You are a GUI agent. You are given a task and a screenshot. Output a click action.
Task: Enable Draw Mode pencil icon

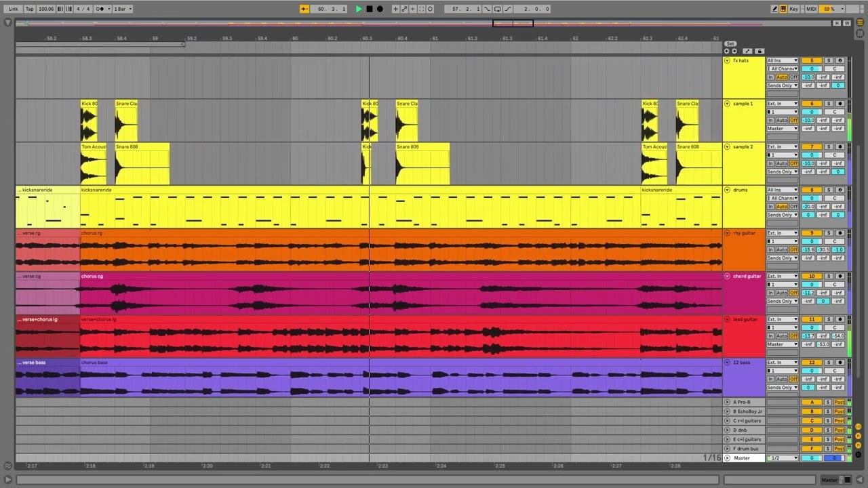pos(774,9)
